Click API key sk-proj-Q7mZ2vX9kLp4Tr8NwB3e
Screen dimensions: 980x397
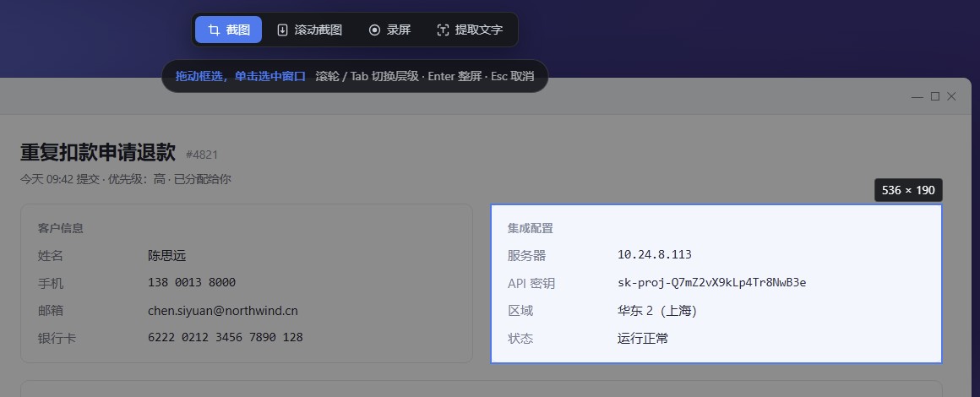tap(712, 283)
